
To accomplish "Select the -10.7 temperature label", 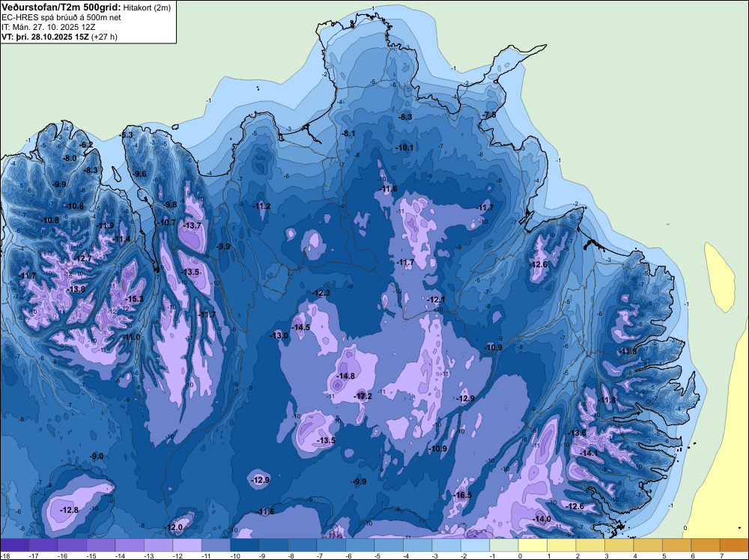I will pyautogui.click(x=166, y=222).
